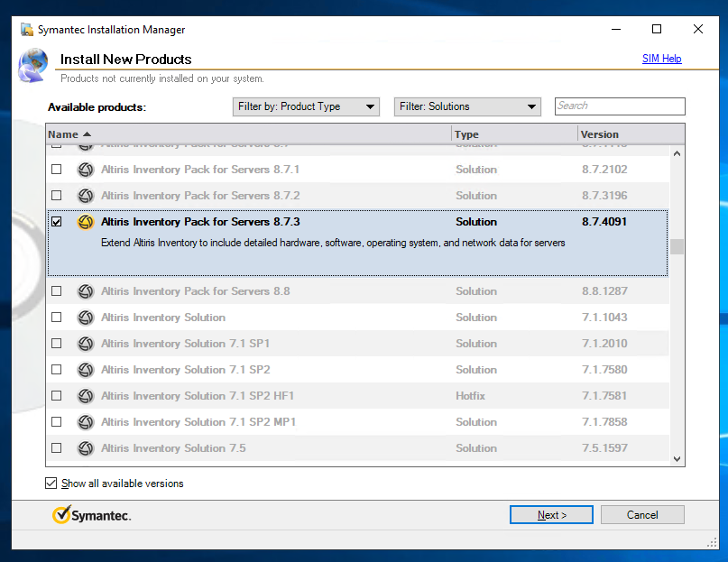Check Altiris Inventory Solution version 7.1.1043
728x562 pixels.
56,317
